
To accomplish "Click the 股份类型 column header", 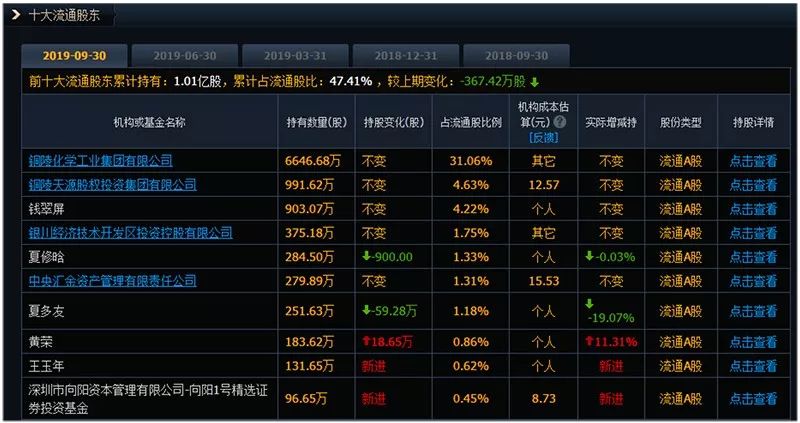I will pos(681,122).
